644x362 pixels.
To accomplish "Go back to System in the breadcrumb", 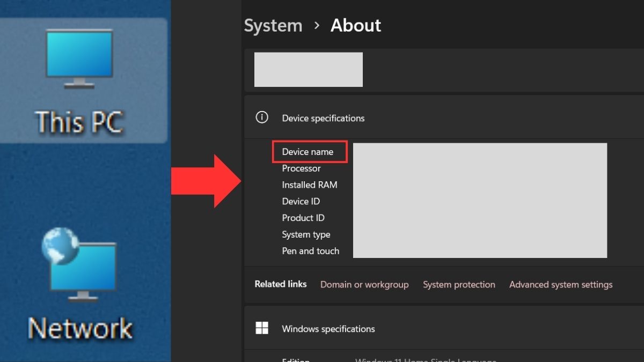I will point(273,25).
